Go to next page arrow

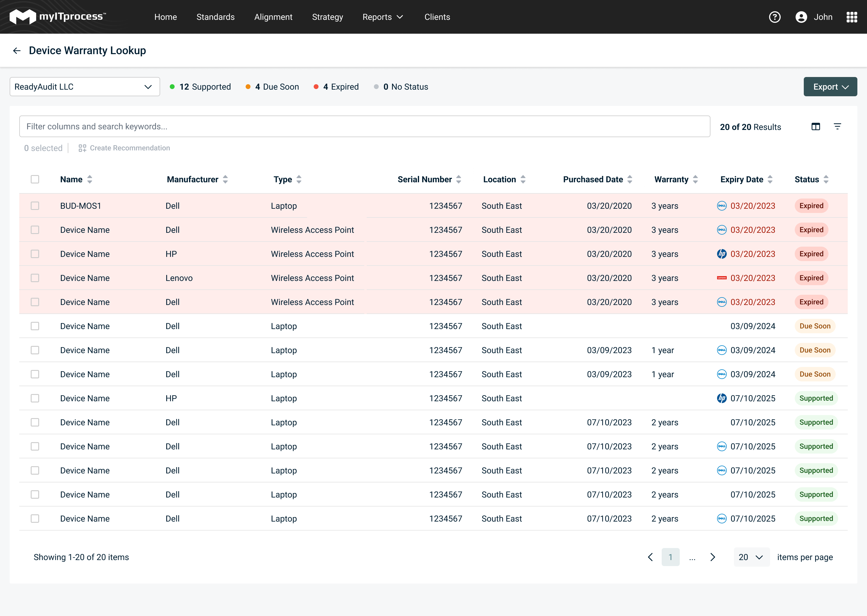click(713, 557)
